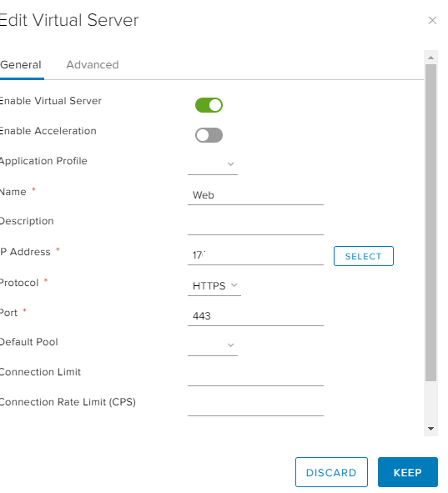Click the Port field showing 443
Viewport: 448px width, 493px height.
click(255, 316)
